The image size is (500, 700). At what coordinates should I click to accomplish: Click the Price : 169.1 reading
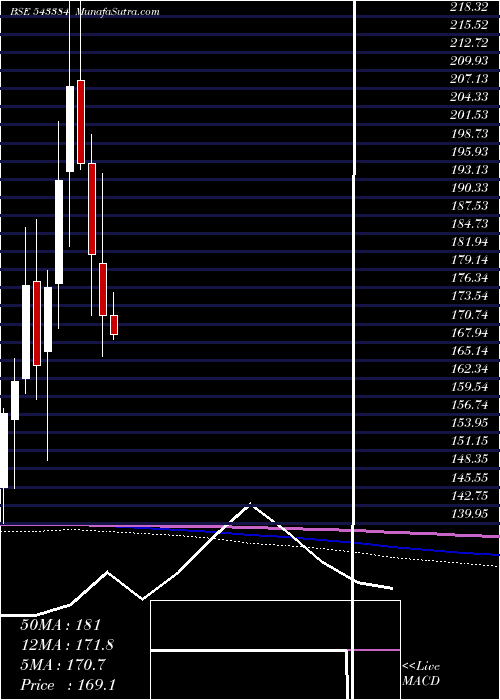pyautogui.click(x=69, y=685)
